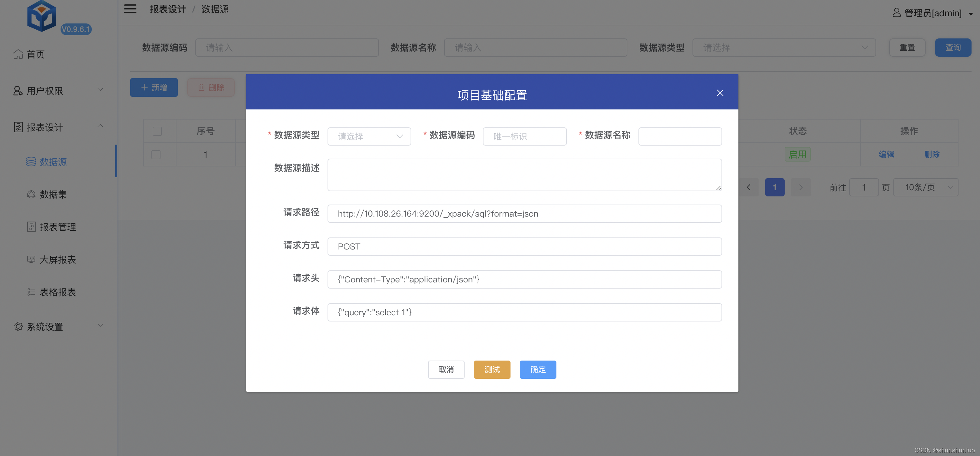Viewport: 980px width, 456px height.
Task: Expand the 用户权限 sidebar menu
Action: pos(57,91)
